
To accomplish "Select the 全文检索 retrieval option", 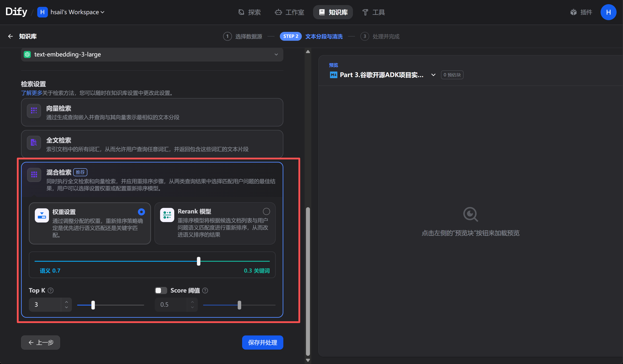I will click(152, 144).
